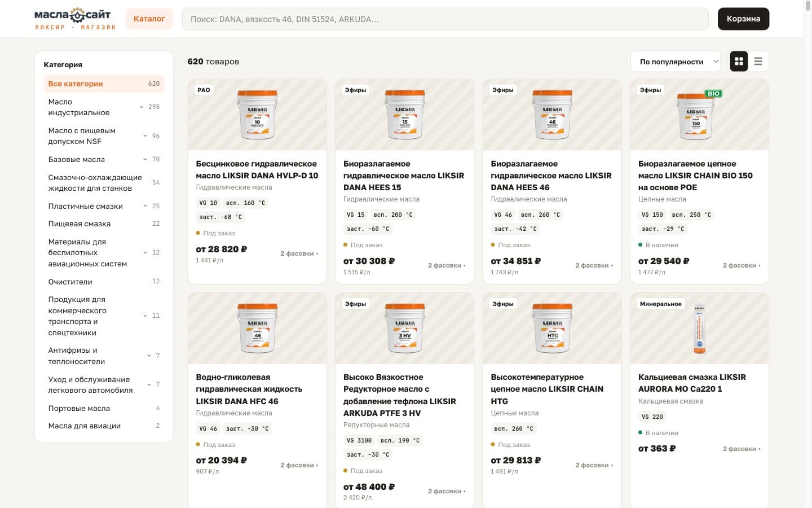Open Высоко Вязкостное Редукторное масло ARKUDA PTFE title
The height and width of the screenshot is (508, 812).
click(x=400, y=395)
